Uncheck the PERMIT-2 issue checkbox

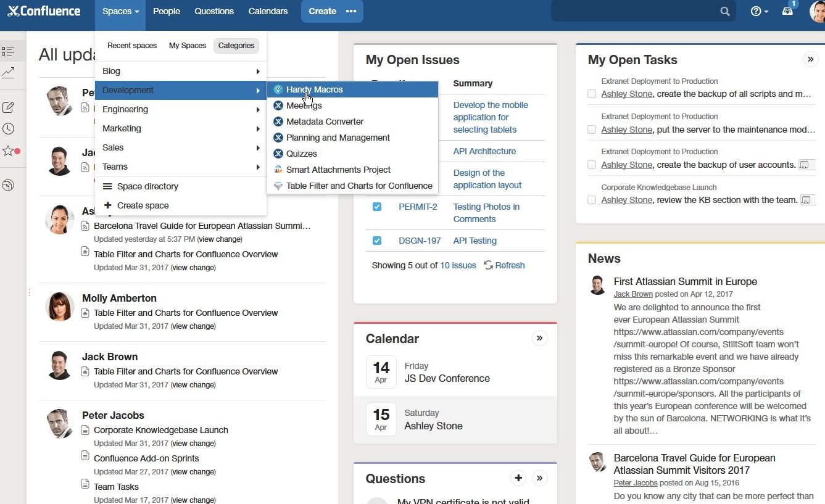tap(377, 207)
